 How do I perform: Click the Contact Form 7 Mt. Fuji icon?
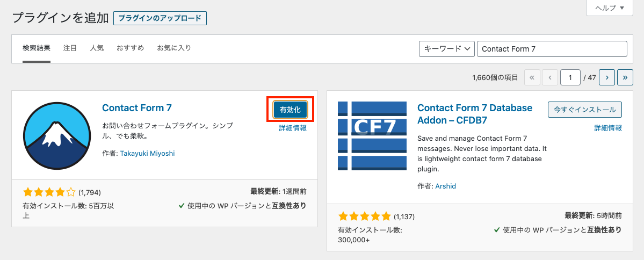pyautogui.click(x=57, y=136)
